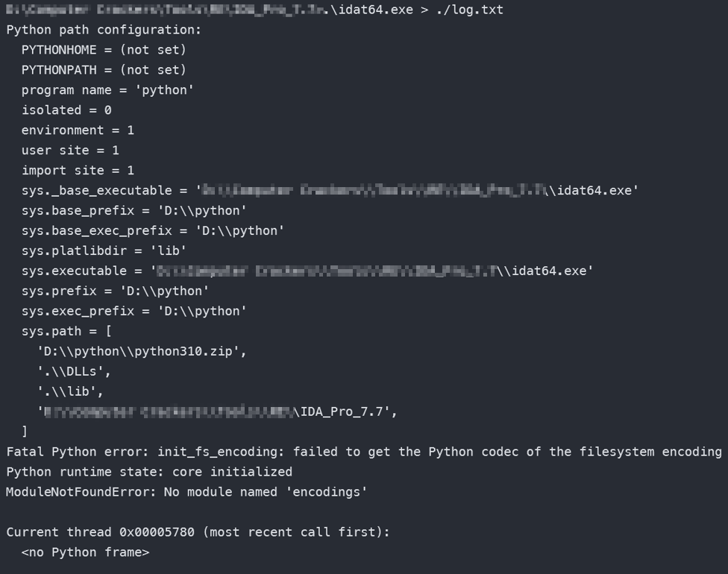Click the '.\\DLLs' path entry

coord(74,371)
